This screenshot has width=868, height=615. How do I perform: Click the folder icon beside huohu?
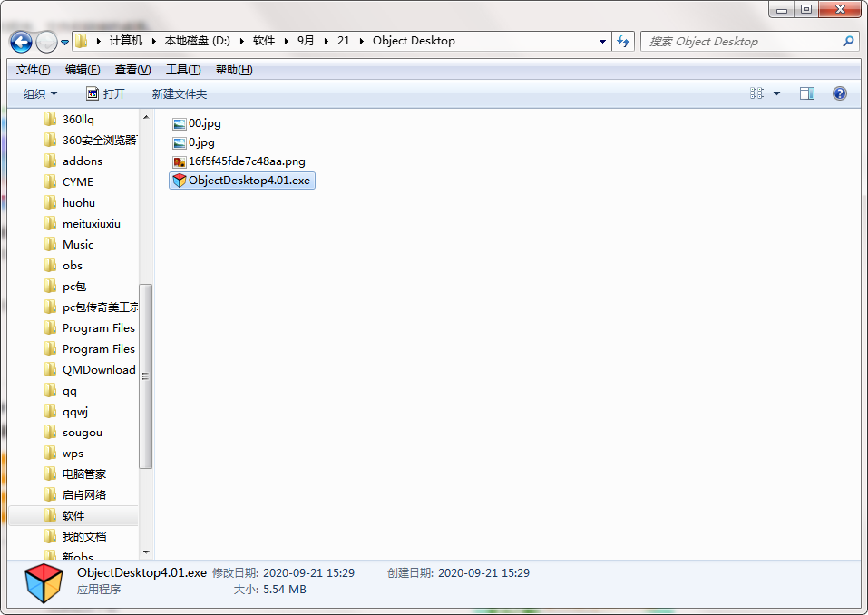51,202
